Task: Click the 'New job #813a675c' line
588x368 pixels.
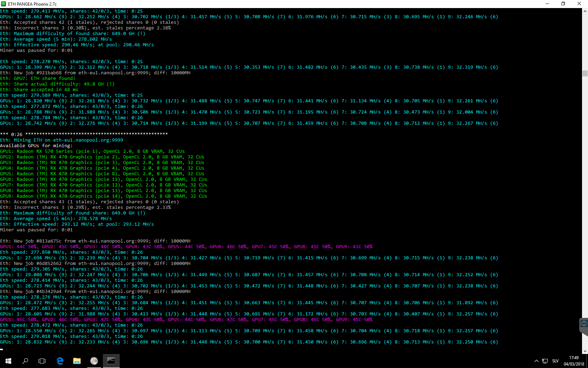Action: 95,241
